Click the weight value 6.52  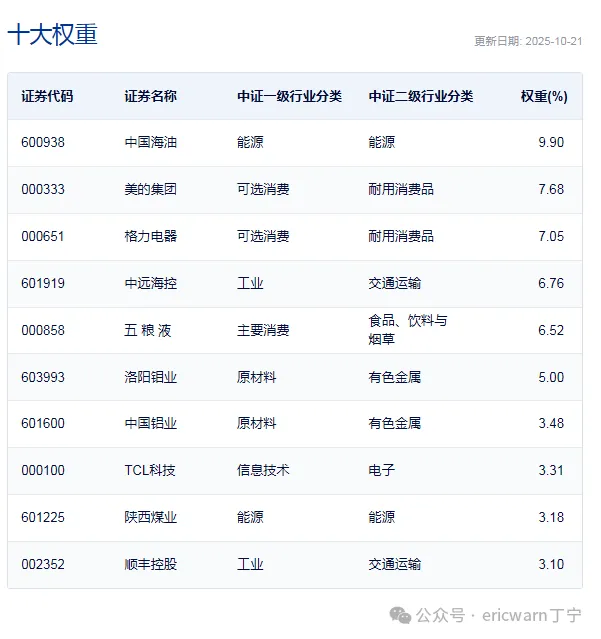coord(551,330)
